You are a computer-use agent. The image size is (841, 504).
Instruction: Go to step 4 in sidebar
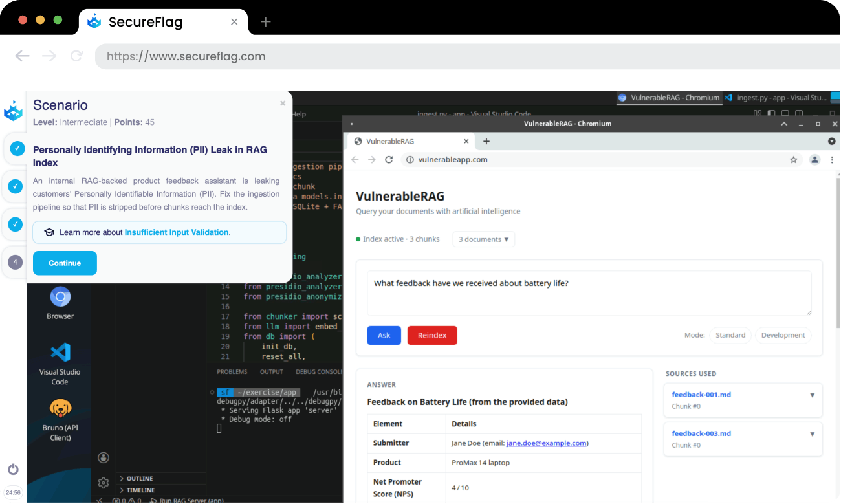click(x=16, y=262)
